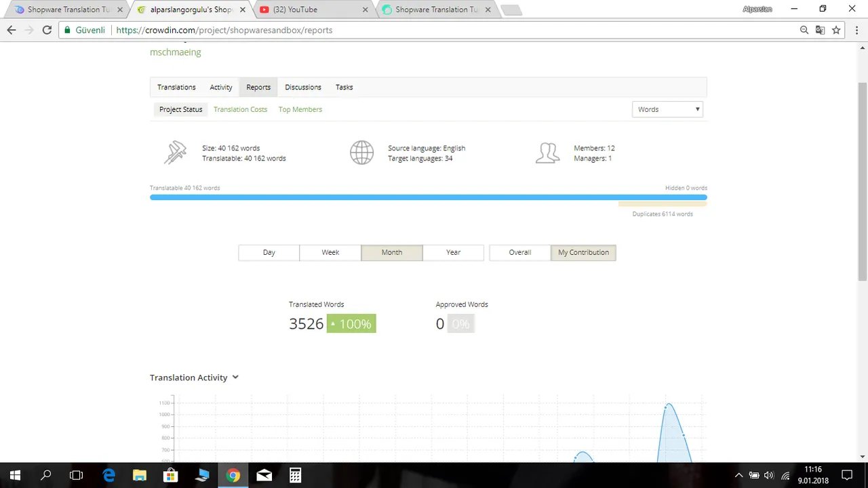Click the battery icon in system tray
This screenshot has width=868, height=488.
click(x=753, y=475)
